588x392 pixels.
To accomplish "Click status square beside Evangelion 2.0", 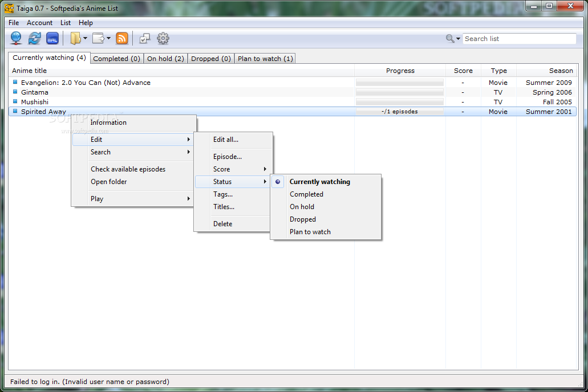I will pos(15,82).
